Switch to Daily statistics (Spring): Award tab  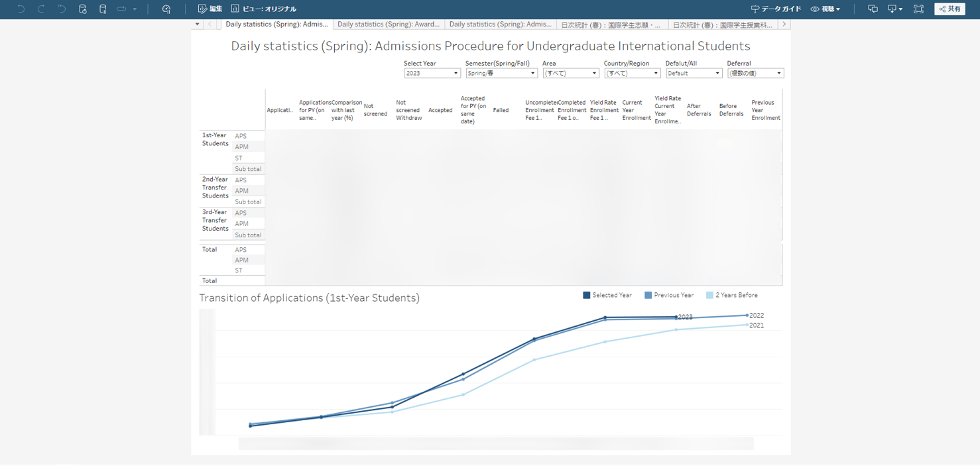coord(389,24)
